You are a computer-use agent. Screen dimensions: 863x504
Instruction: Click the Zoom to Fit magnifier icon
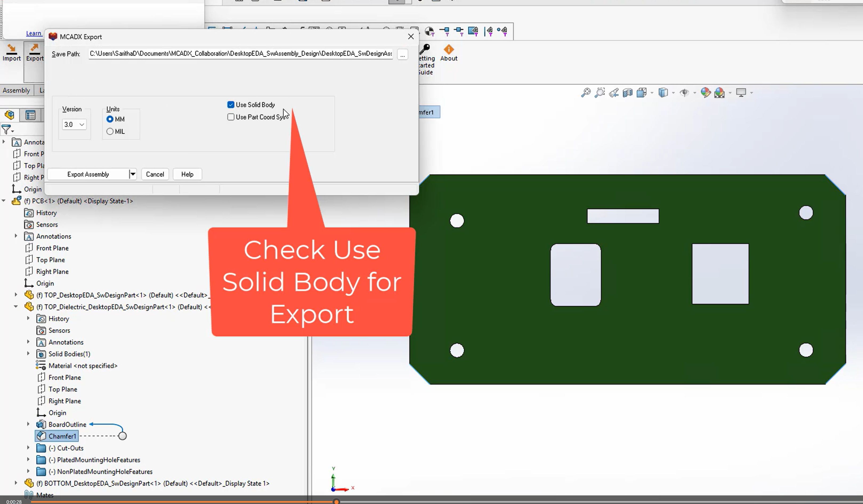tap(586, 93)
